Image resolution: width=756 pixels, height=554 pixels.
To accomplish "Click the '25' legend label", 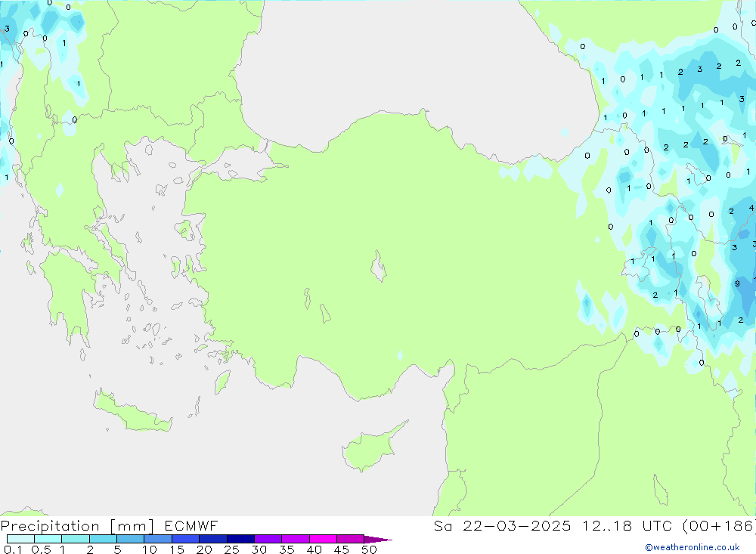I will click(x=232, y=549).
